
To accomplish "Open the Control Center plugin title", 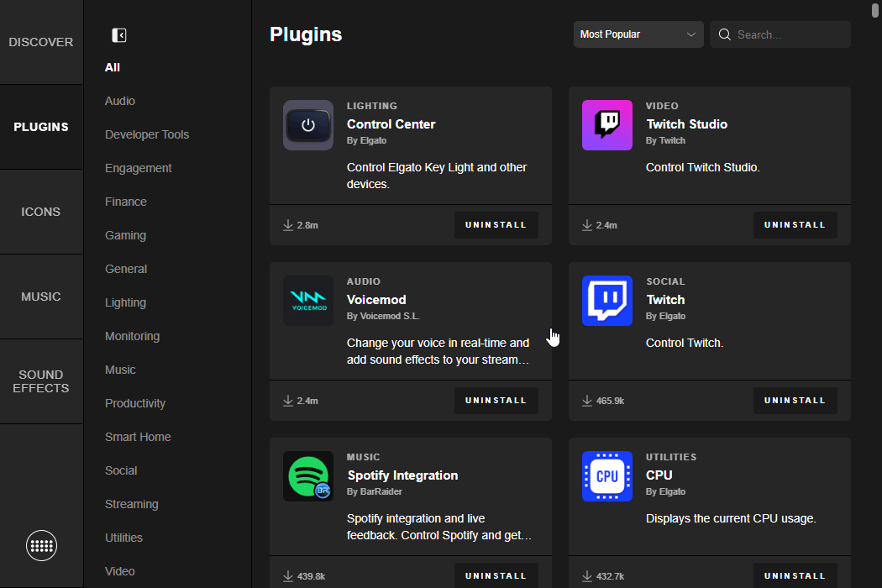I will [391, 124].
